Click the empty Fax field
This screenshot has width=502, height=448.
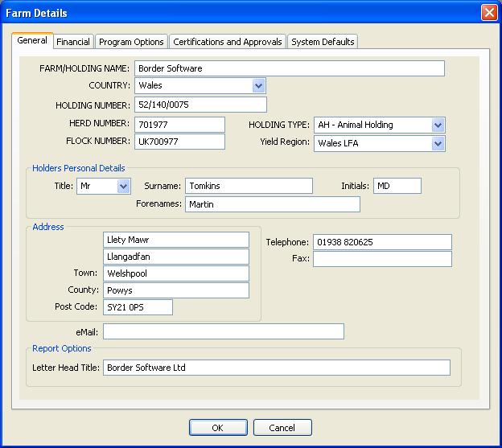(x=383, y=259)
